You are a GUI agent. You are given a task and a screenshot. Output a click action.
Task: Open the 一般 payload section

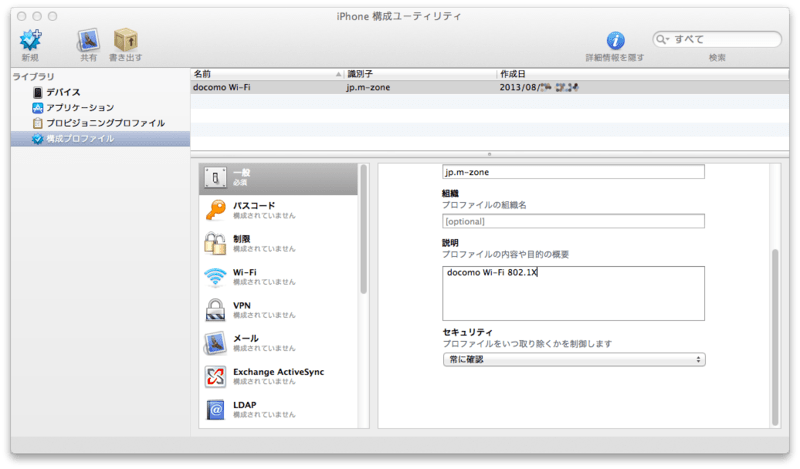coord(279,178)
